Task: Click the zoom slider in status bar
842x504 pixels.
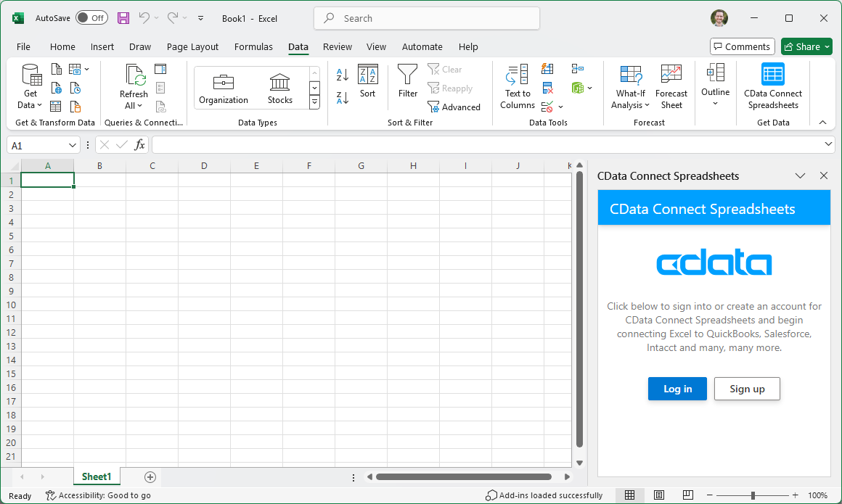Action: click(753, 495)
